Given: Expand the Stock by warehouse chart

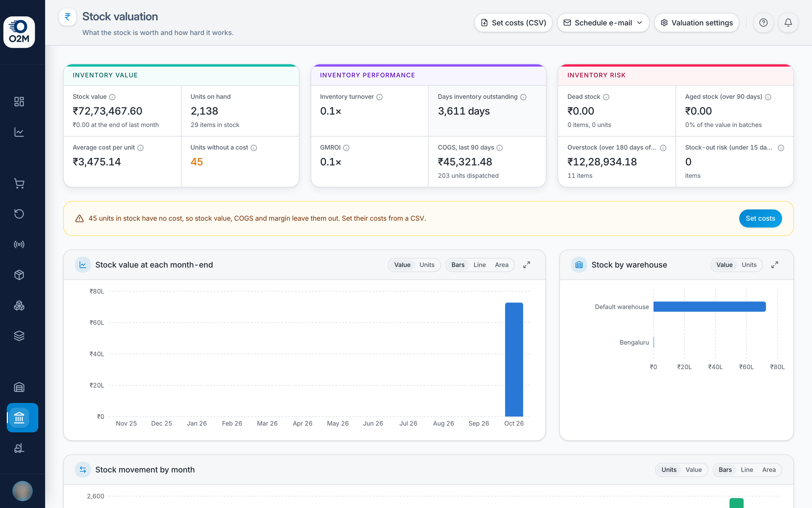Looking at the screenshot, I should coord(775,265).
